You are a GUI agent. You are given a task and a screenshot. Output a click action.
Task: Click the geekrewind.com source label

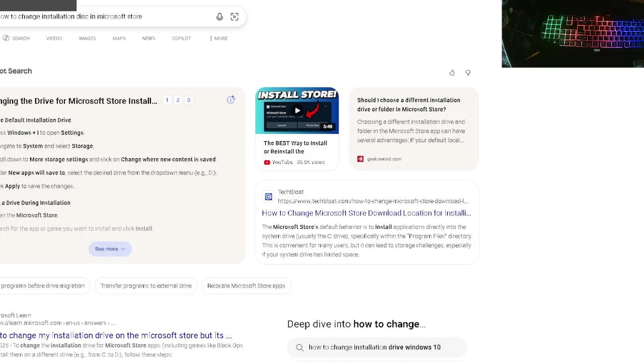click(384, 159)
